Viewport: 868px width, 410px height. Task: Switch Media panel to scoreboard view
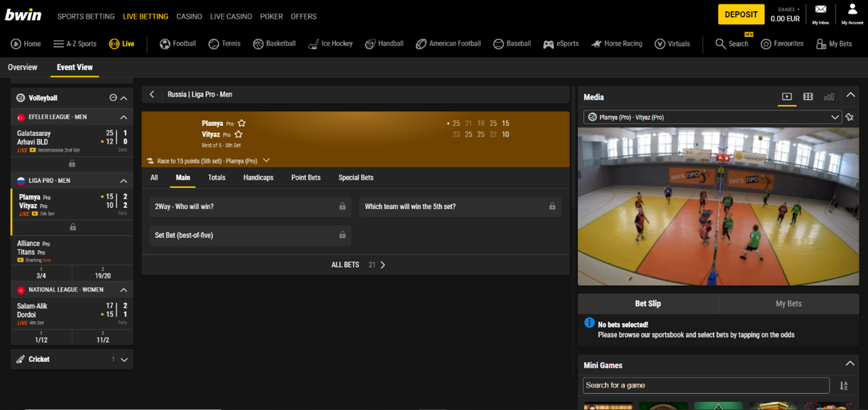click(x=808, y=97)
